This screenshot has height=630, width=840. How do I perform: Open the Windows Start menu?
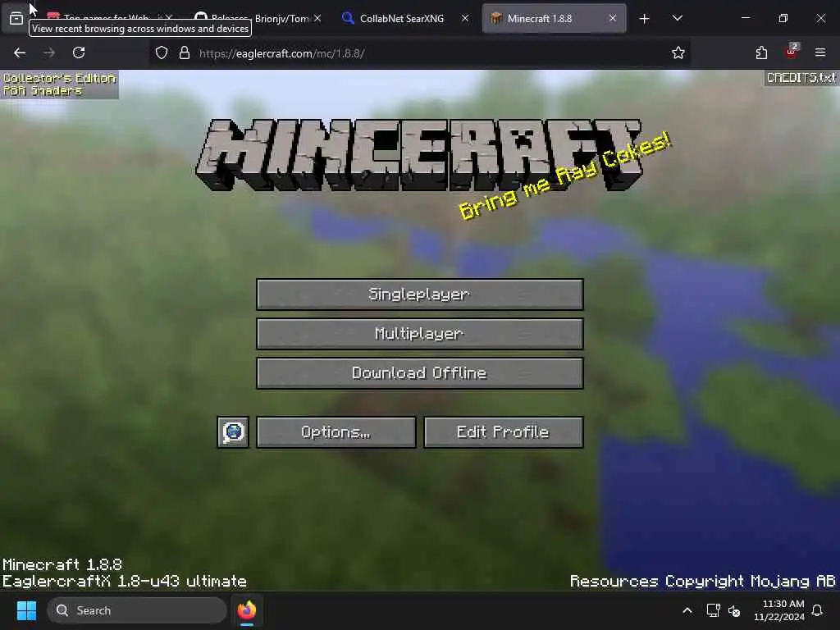point(26,610)
